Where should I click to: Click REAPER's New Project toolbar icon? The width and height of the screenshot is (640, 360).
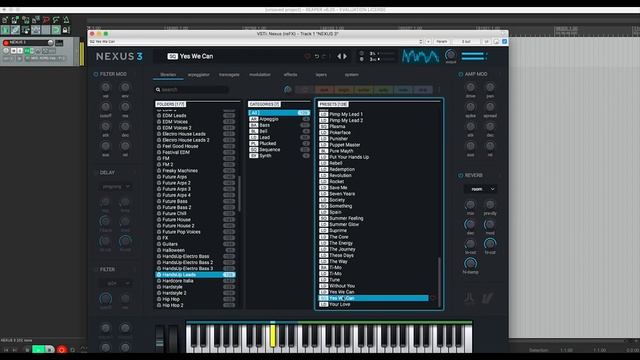[5, 20]
